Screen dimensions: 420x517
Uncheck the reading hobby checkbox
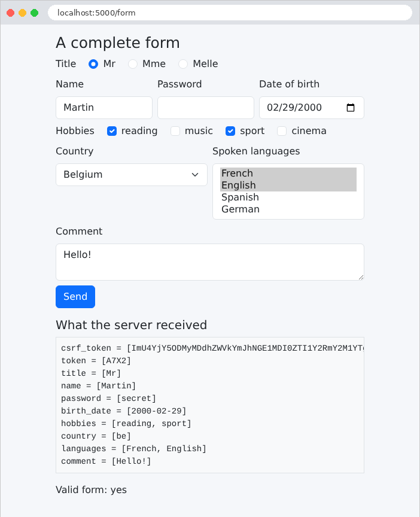point(112,131)
